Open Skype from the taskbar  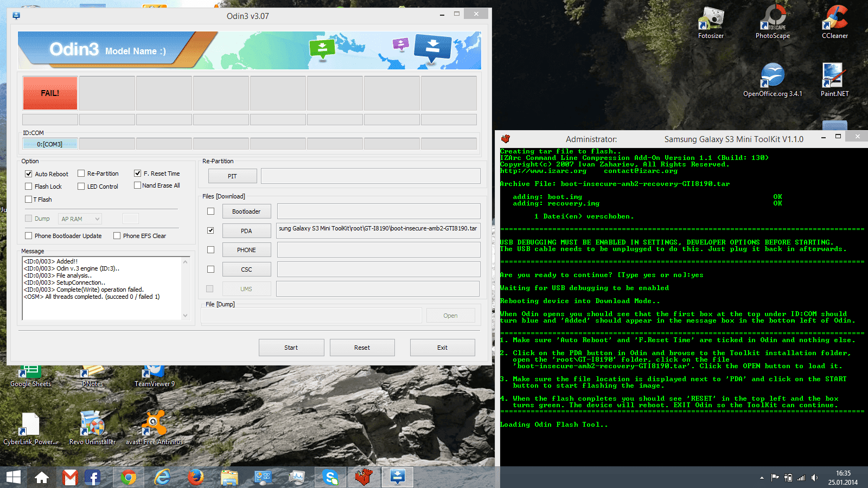point(330,477)
